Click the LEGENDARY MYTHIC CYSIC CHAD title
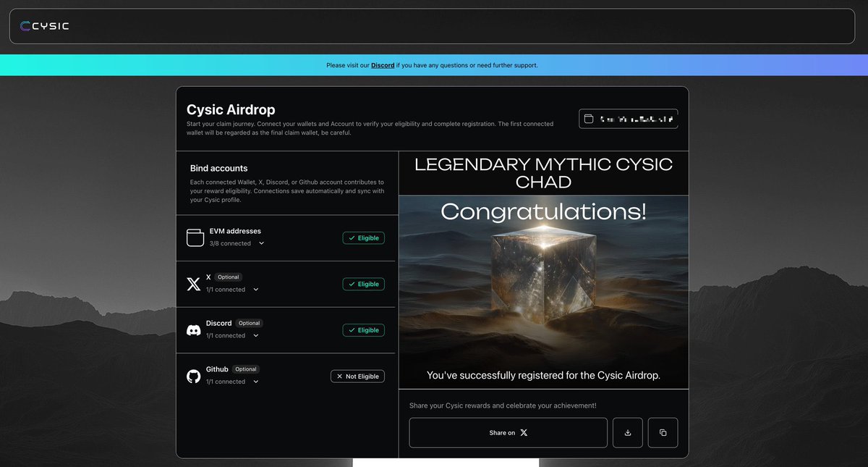Screen dimensions: 868x467 [x=543, y=172]
